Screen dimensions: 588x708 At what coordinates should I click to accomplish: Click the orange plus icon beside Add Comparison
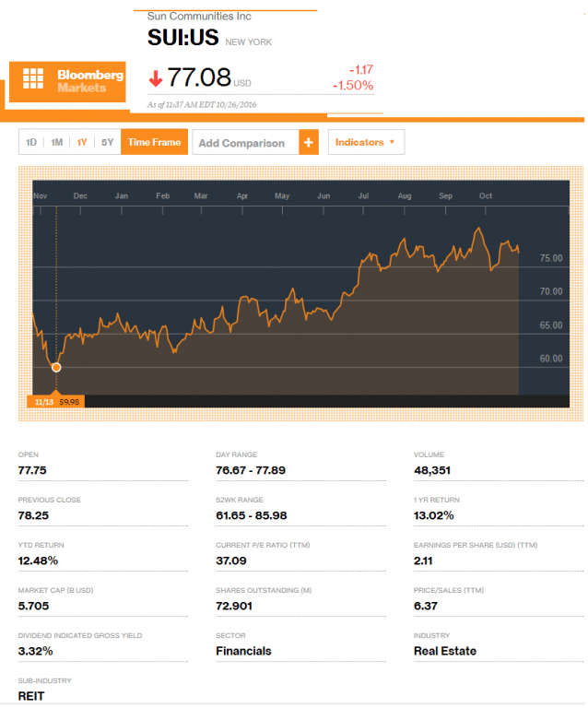point(309,142)
